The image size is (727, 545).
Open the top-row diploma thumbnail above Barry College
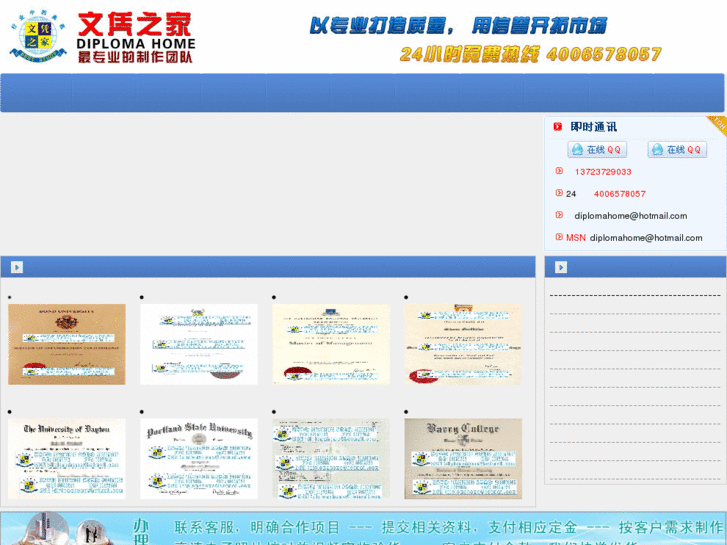tap(463, 344)
